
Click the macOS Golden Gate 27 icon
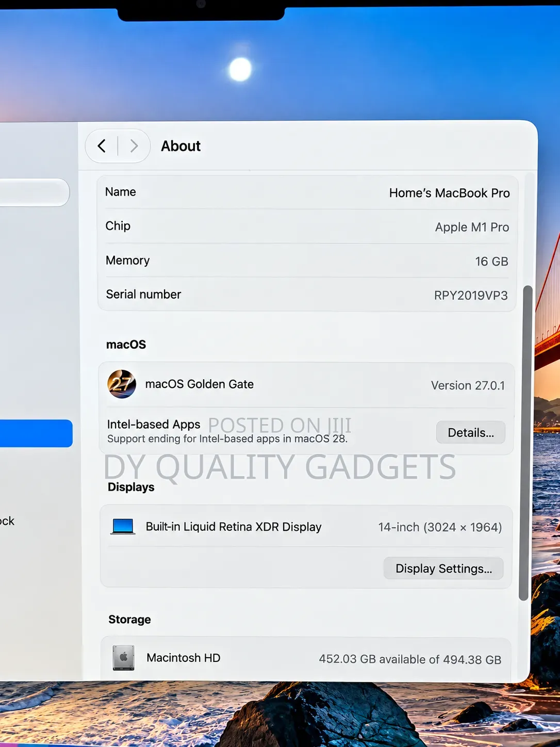pos(122,384)
